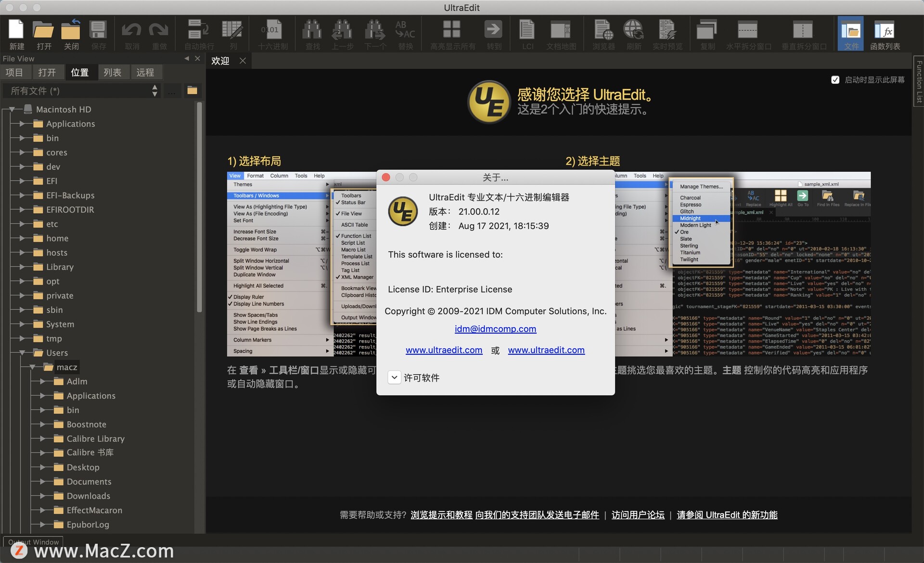Screen dimensions: 924x563
Task: Expand the Library folder arrow
Action: pos(22,267)
